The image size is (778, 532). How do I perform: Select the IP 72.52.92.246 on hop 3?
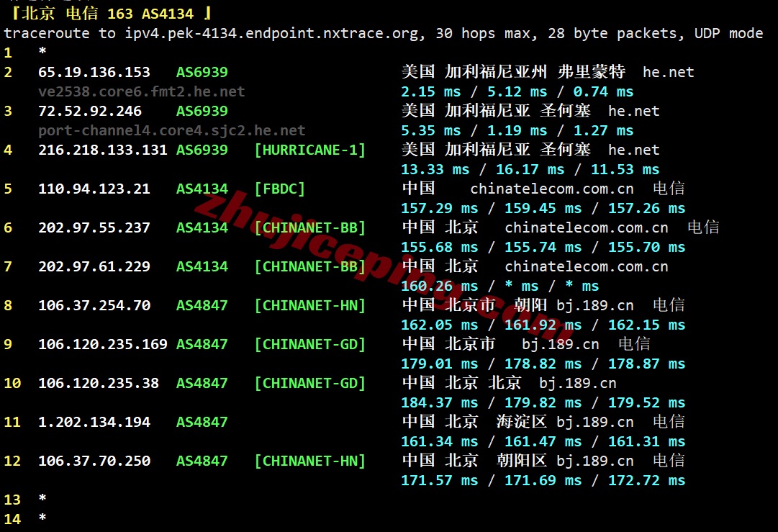click(90, 111)
